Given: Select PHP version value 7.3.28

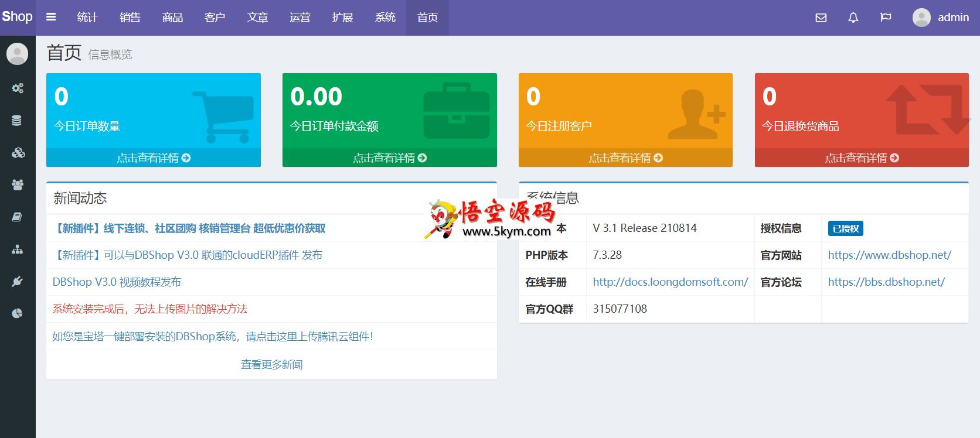Looking at the screenshot, I should tap(607, 255).
